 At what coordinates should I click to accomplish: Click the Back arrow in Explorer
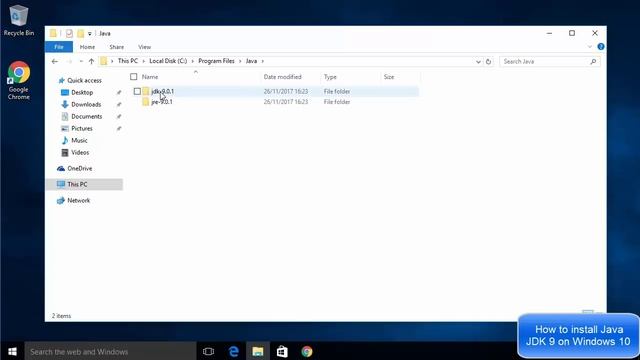coord(55,61)
